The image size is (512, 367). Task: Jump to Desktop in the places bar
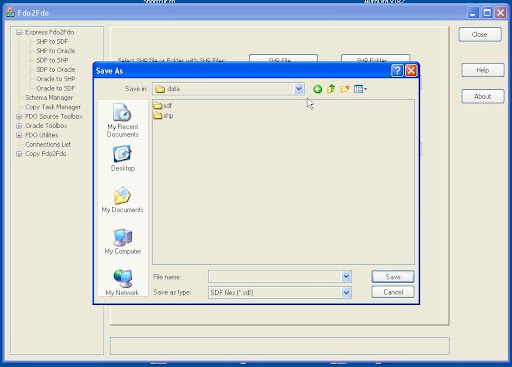point(122,159)
